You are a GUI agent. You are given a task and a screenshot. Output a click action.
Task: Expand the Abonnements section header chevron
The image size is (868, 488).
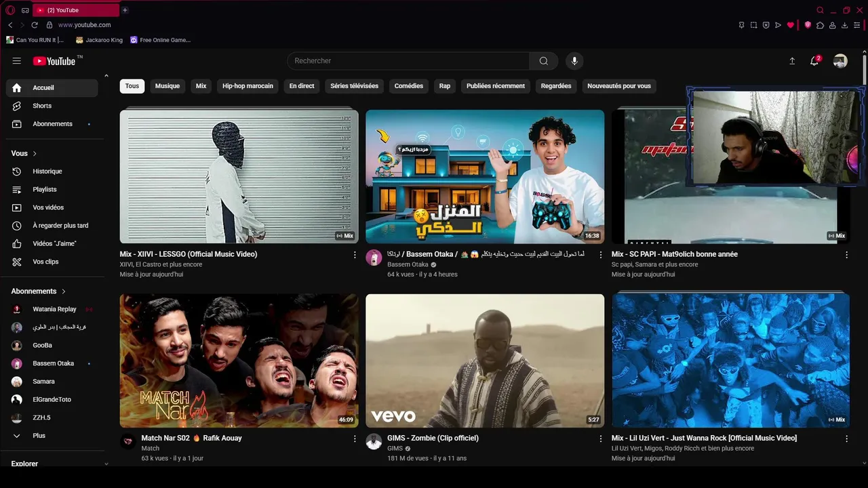point(64,291)
